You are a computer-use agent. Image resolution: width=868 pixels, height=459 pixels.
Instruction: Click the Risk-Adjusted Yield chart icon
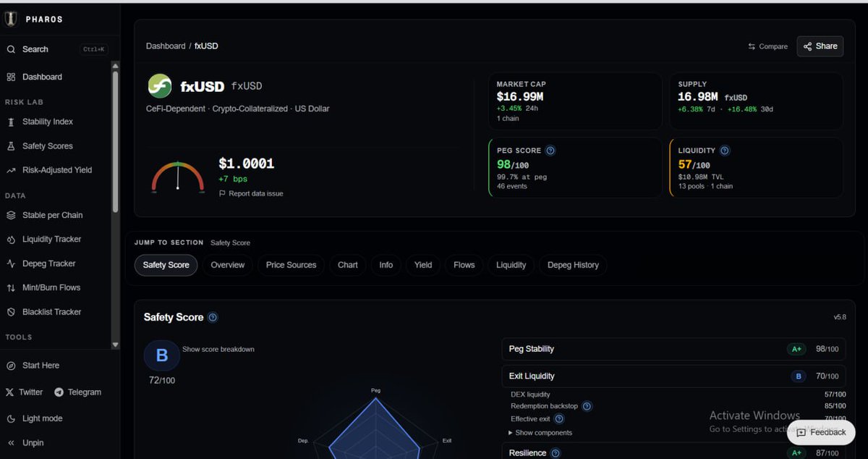pos(11,170)
